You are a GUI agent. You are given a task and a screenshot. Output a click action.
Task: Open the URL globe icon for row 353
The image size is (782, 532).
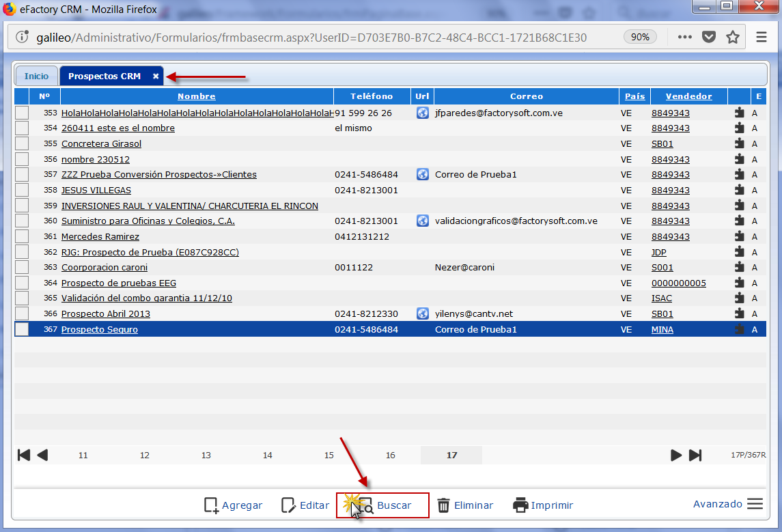(423, 113)
